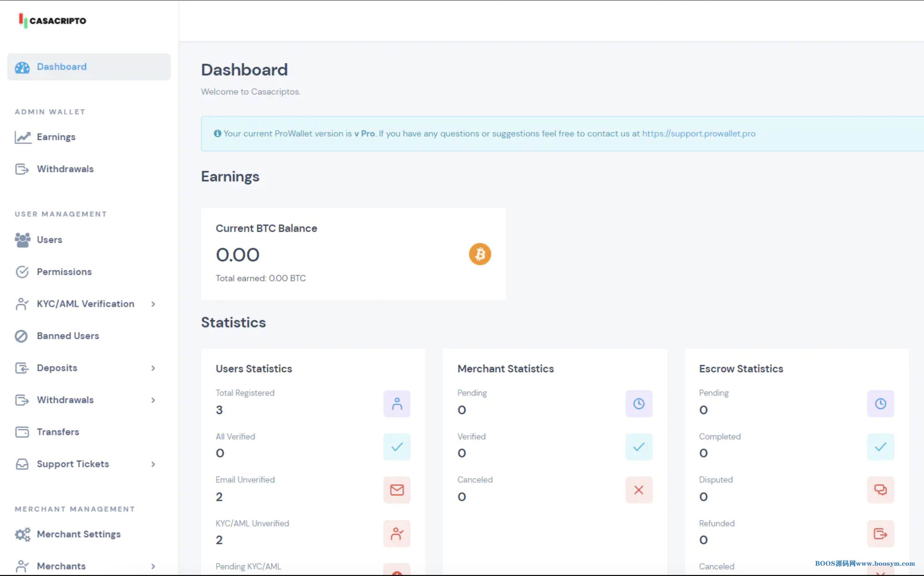
Task: Click the Users group icon
Action: tap(23, 240)
